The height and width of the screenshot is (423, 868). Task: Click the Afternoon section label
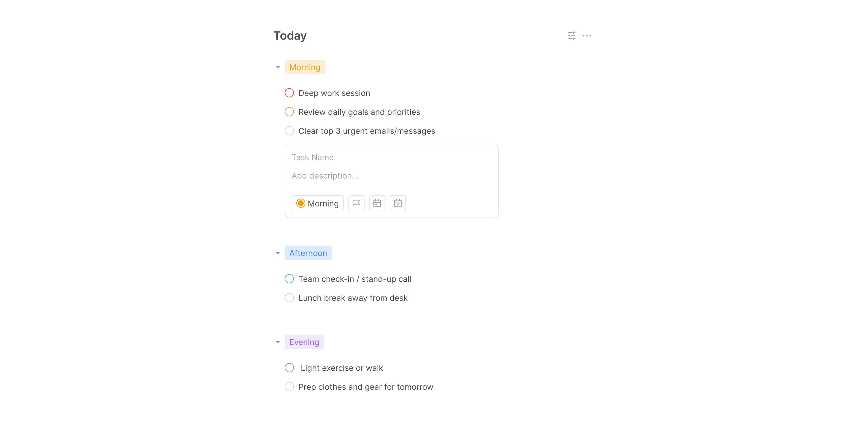pos(308,253)
